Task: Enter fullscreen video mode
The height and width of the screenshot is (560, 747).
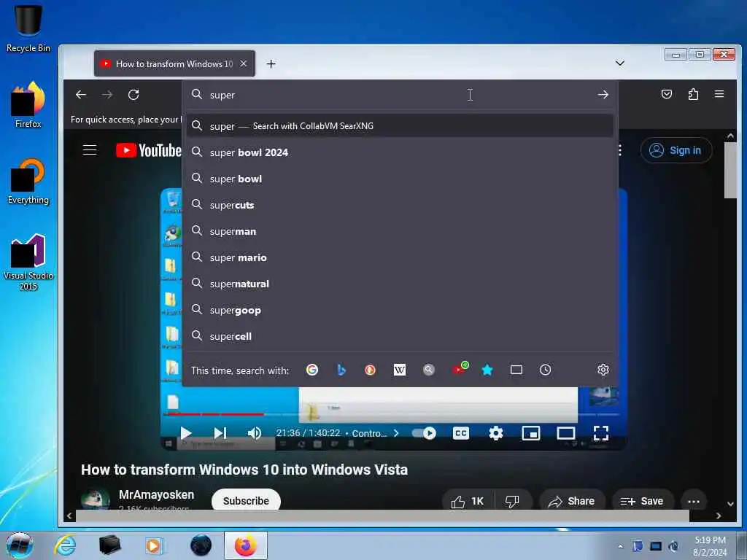Action: click(x=601, y=433)
